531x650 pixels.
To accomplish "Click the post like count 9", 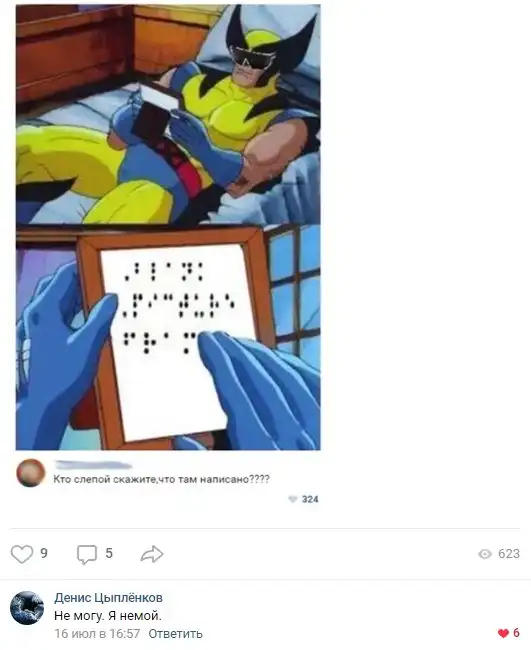I will tap(44, 553).
